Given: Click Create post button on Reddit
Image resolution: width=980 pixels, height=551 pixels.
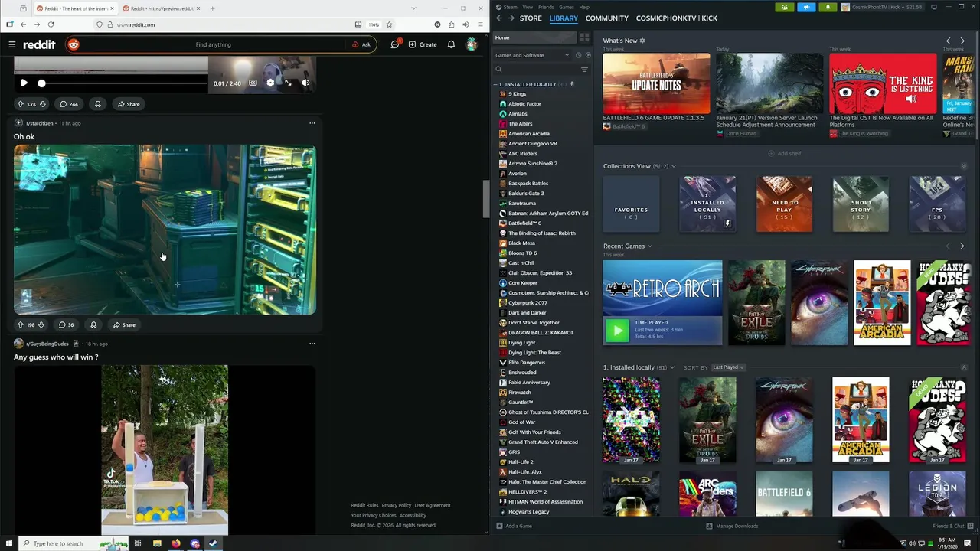Looking at the screenshot, I should 423,44.
